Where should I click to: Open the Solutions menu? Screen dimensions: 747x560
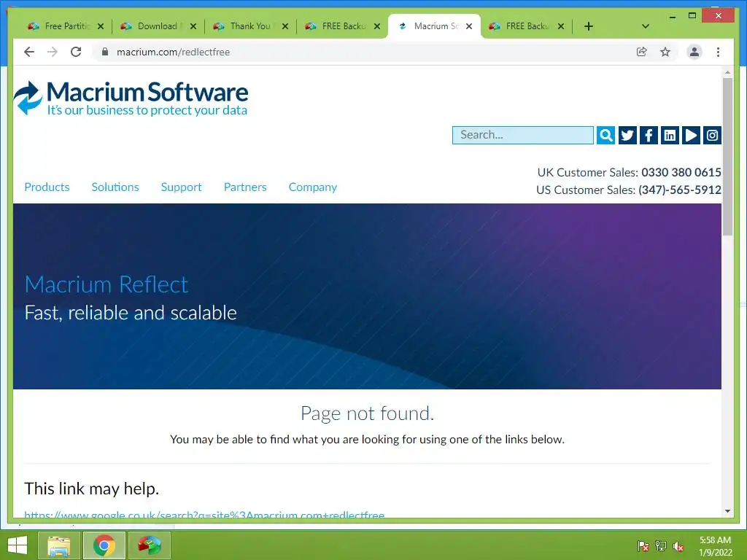(x=115, y=187)
